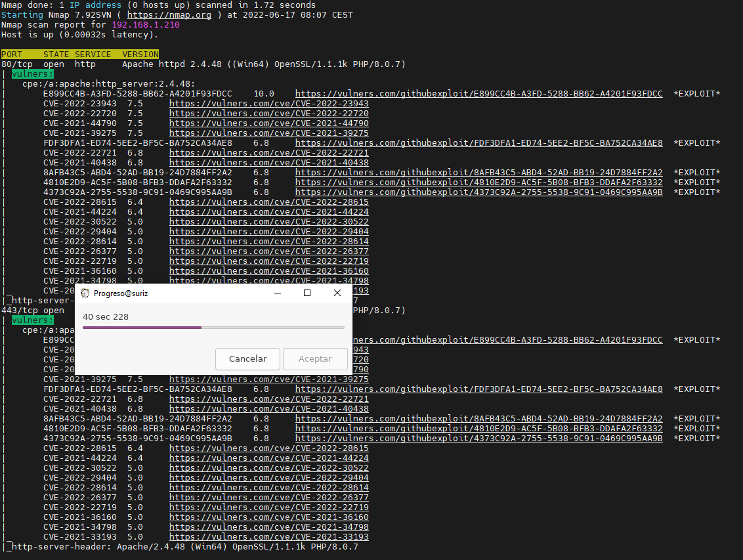
Task: Open FDF3DFA1 githubexploit link under 80/tcp
Action: coord(479,143)
